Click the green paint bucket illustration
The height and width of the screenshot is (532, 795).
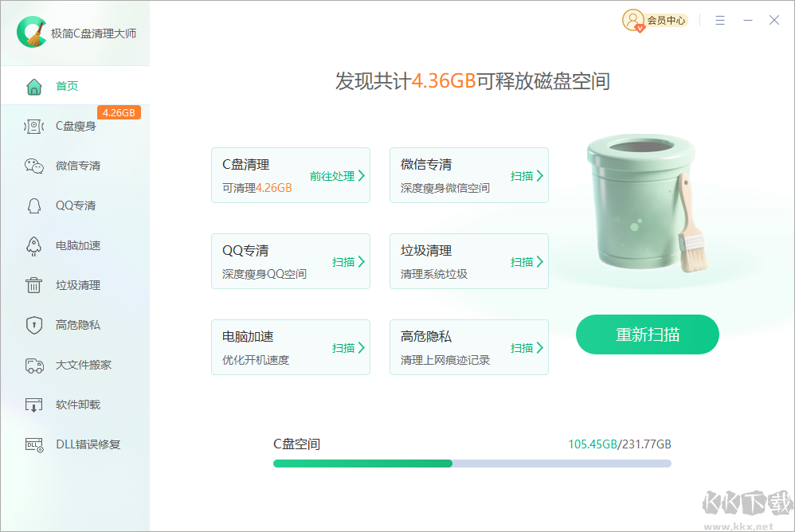tap(648, 202)
